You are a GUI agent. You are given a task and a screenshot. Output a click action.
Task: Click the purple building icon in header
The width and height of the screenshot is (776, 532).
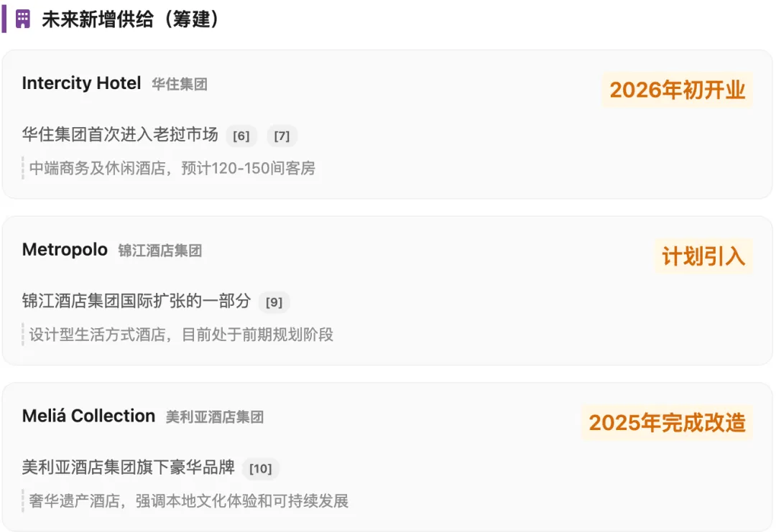pyautogui.click(x=23, y=20)
